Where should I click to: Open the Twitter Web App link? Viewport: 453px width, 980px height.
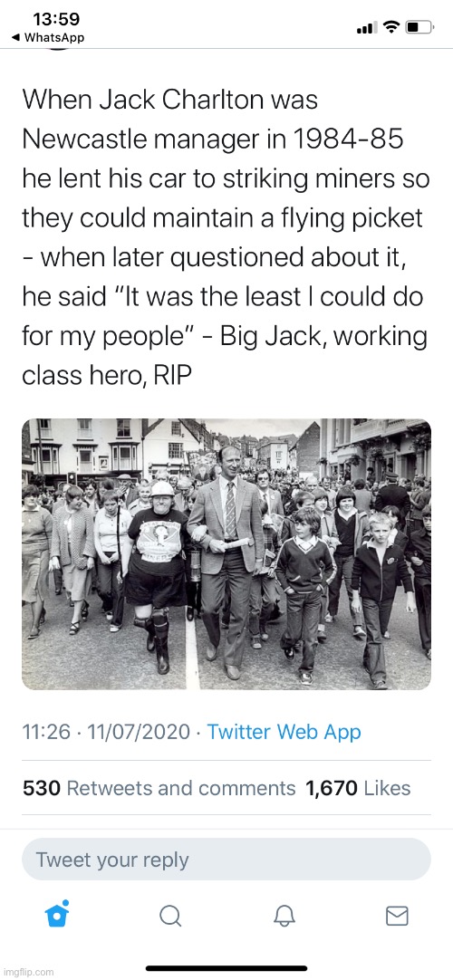pos(284,731)
